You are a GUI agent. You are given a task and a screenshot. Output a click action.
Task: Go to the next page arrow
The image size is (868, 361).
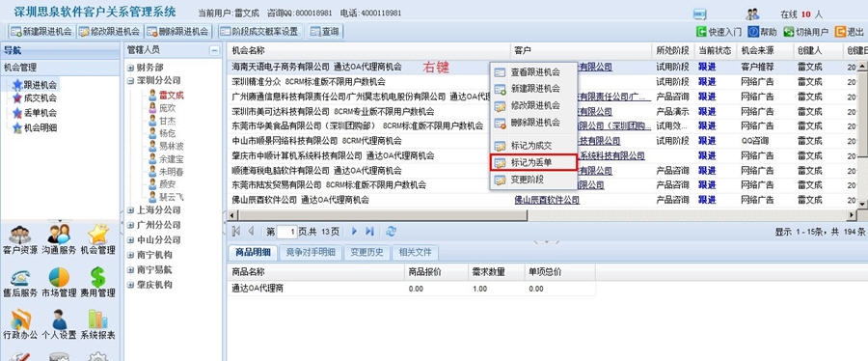point(354,232)
